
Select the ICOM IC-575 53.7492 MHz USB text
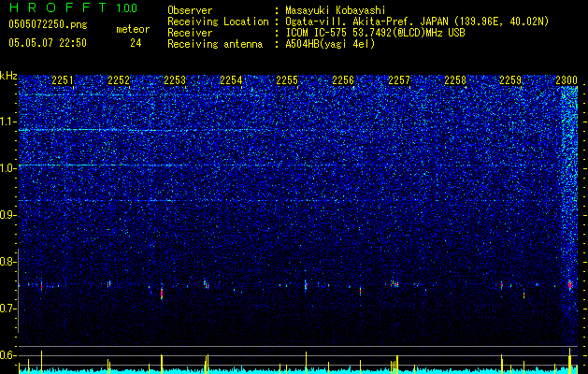coord(376,33)
